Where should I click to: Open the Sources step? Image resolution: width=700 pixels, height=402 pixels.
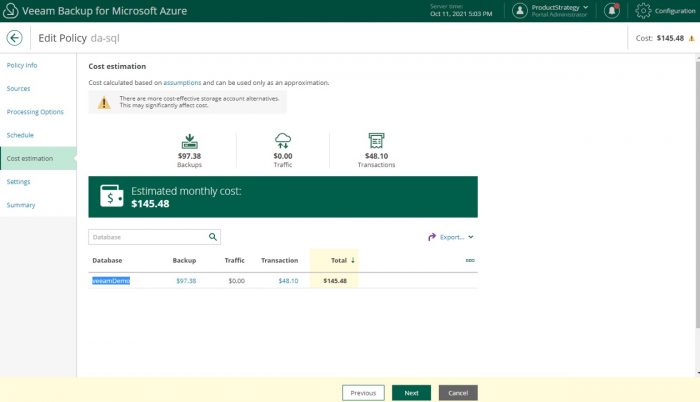pos(18,88)
